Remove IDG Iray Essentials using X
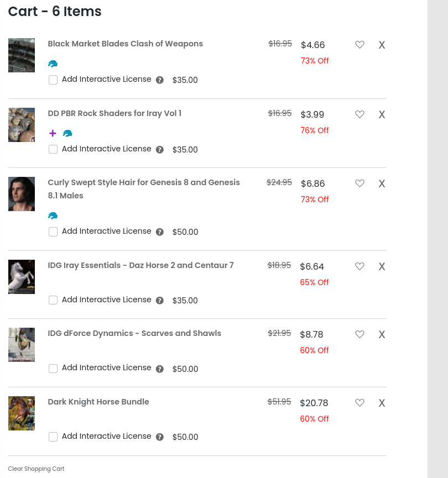The width and height of the screenshot is (448, 478). pyautogui.click(x=382, y=266)
